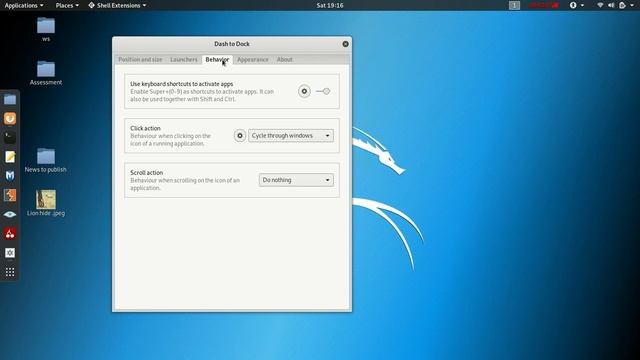Open settings gear for keyboard shortcuts option
Viewport: 640px width, 360px height.
(304, 91)
